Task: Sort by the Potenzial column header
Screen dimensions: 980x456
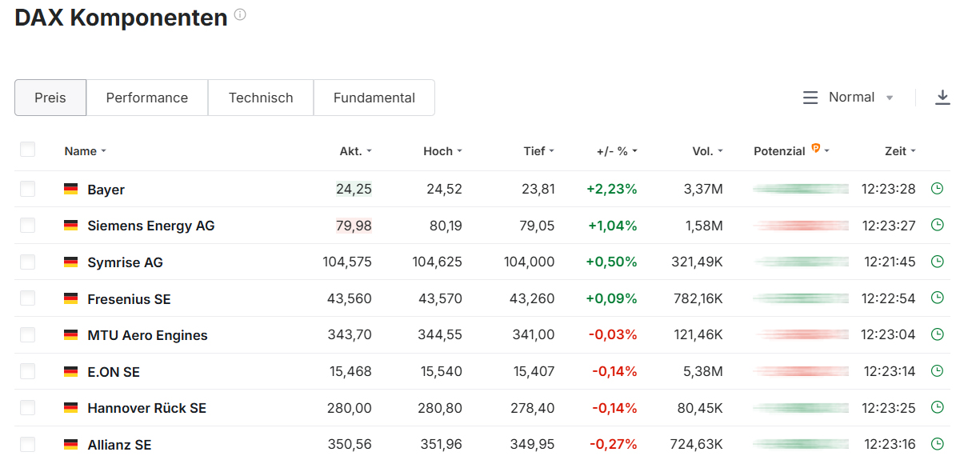Action: pos(792,151)
